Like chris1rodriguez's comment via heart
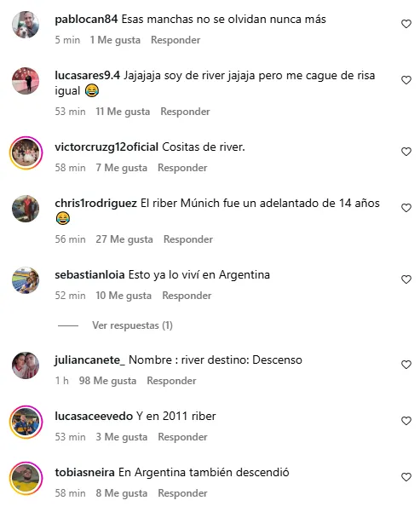Viewport: 420px width, 512px height. (406, 208)
